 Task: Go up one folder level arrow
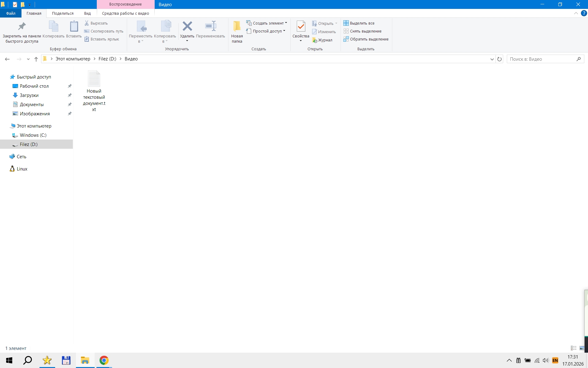pyautogui.click(x=36, y=59)
